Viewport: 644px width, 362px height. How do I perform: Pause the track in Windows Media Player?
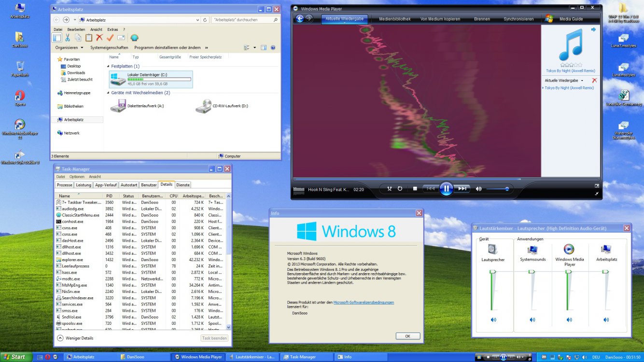click(446, 189)
